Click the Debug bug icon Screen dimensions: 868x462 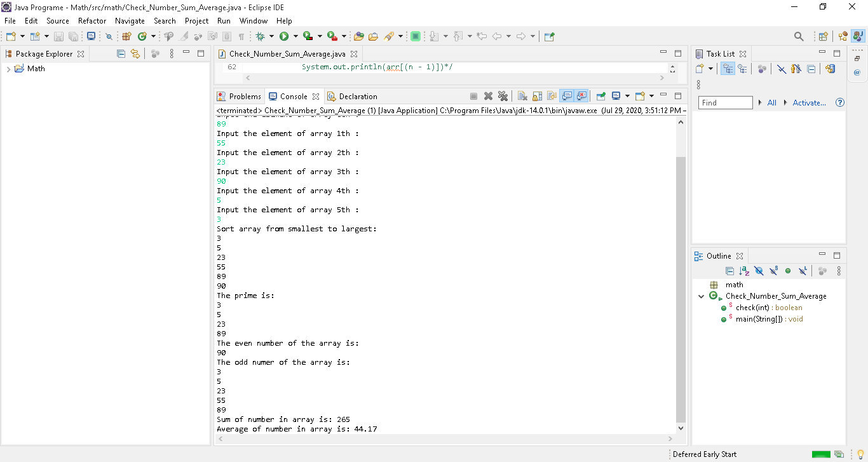point(261,36)
